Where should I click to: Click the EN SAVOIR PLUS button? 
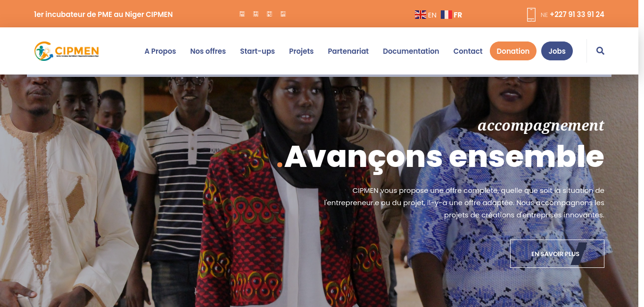point(557,254)
